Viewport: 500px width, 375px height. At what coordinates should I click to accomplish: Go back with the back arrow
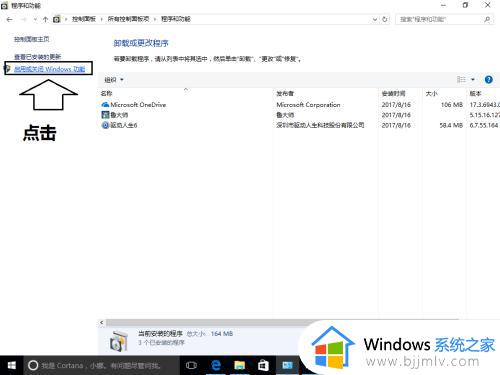pyautogui.click(x=10, y=19)
